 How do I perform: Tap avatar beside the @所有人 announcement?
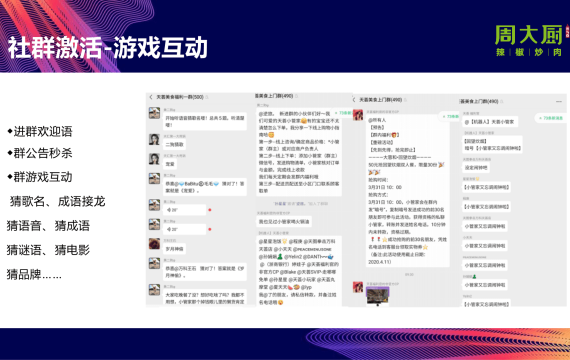click(x=358, y=115)
